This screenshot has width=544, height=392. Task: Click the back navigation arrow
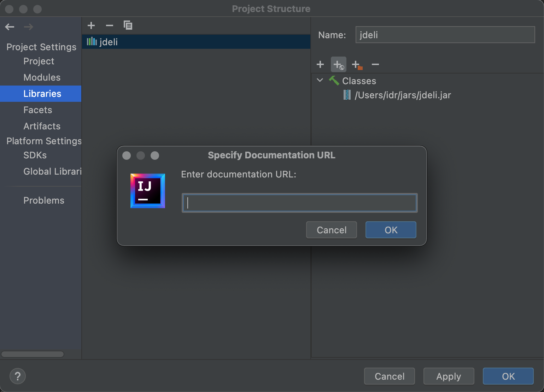[10, 27]
